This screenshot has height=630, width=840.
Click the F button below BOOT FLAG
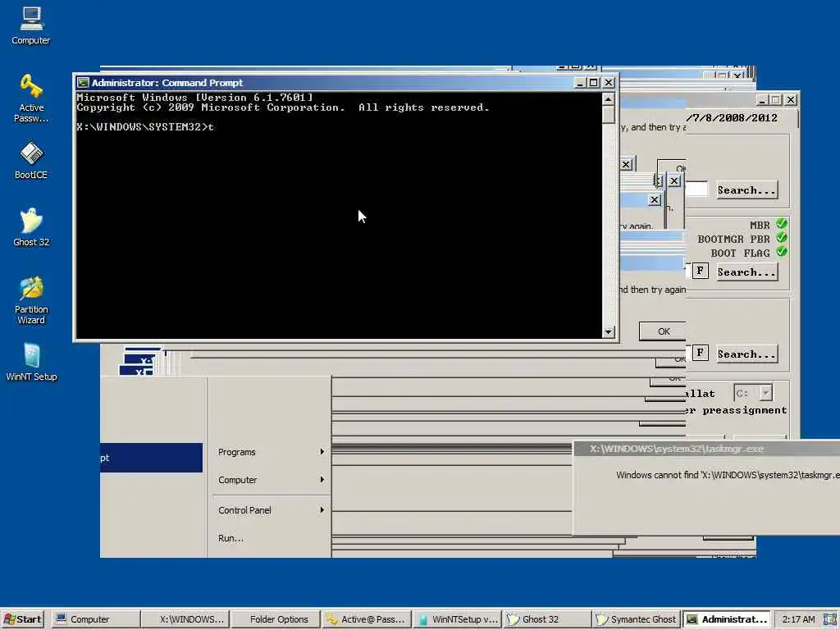701,271
